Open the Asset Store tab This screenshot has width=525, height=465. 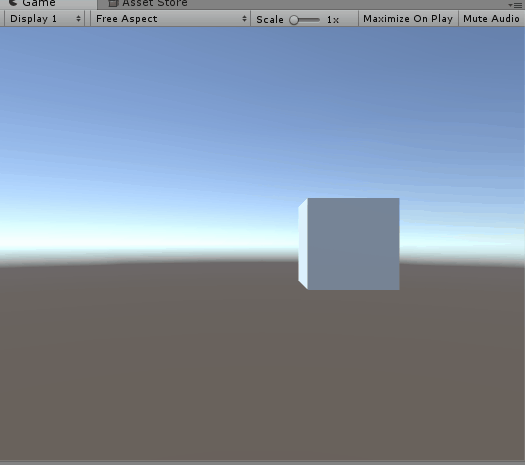point(149,4)
